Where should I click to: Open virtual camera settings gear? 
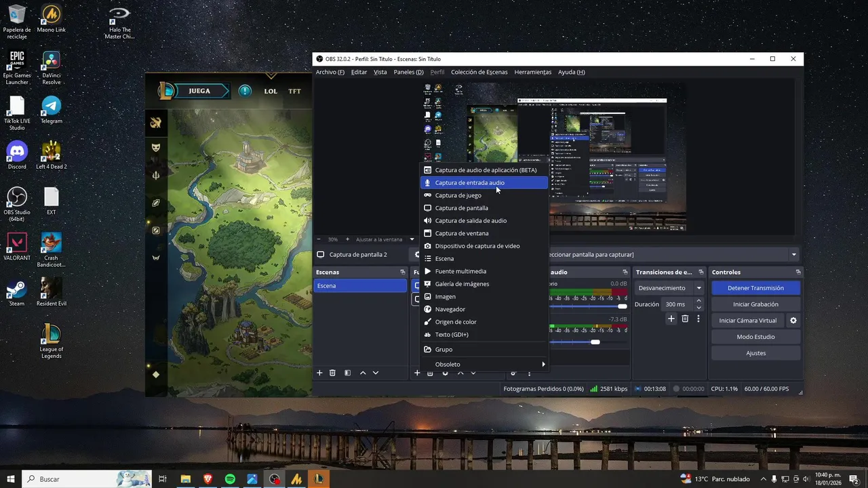[x=793, y=321]
